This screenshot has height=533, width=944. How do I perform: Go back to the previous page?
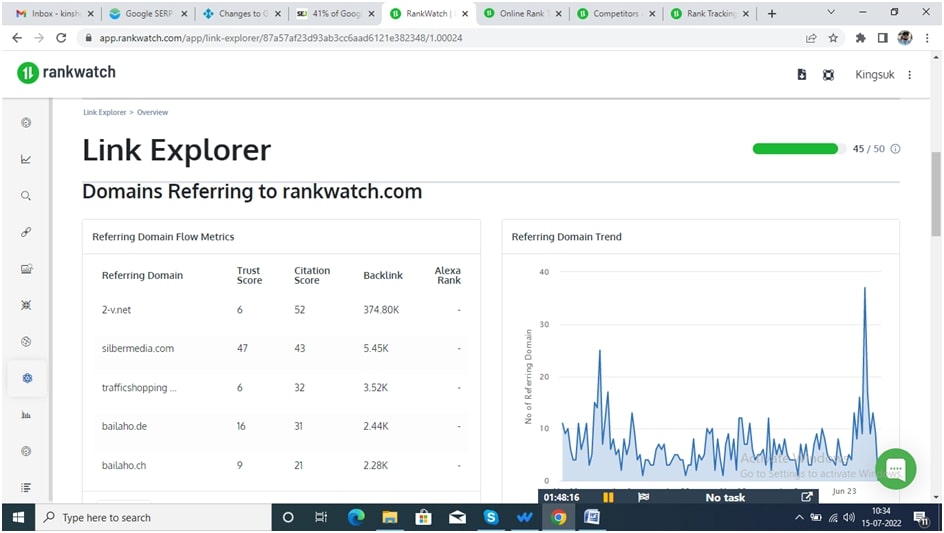point(17,38)
